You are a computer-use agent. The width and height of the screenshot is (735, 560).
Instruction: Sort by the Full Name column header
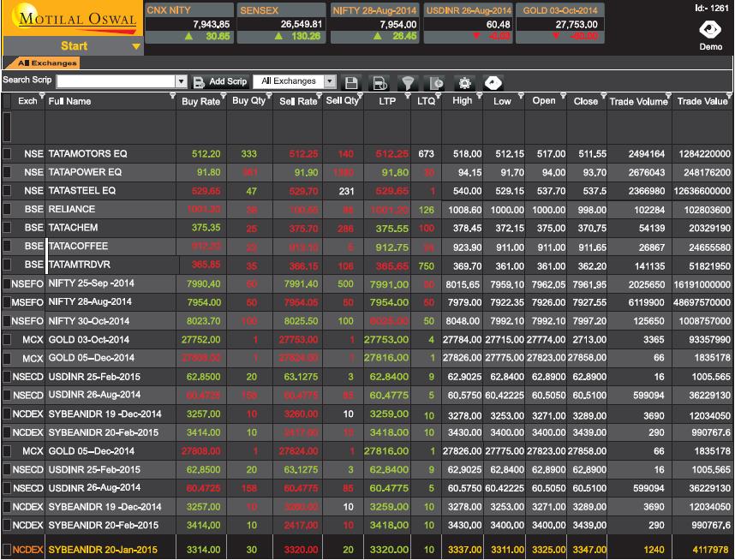coord(69,101)
